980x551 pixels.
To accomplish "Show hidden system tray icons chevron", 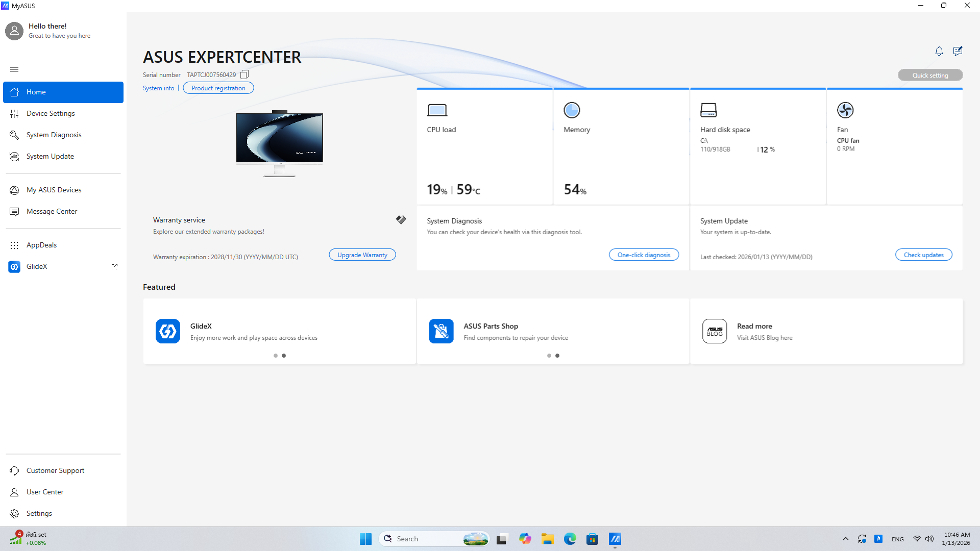I will click(x=846, y=539).
